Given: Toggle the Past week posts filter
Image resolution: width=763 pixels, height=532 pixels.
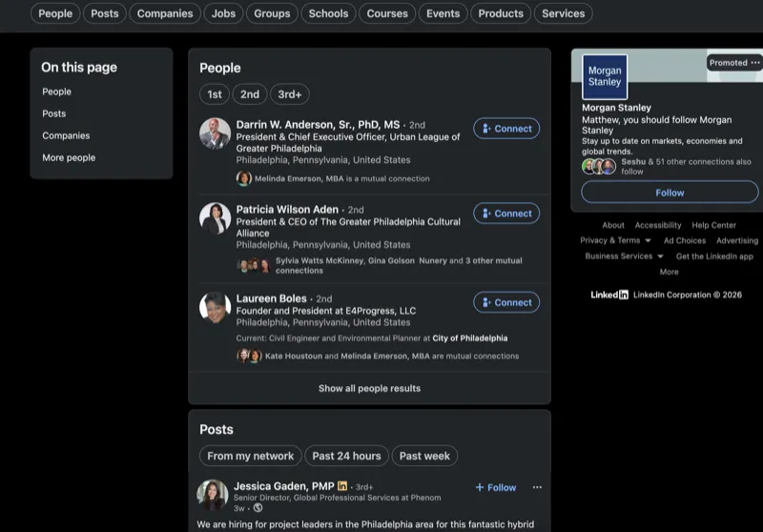Looking at the screenshot, I should (x=424, y=456).
